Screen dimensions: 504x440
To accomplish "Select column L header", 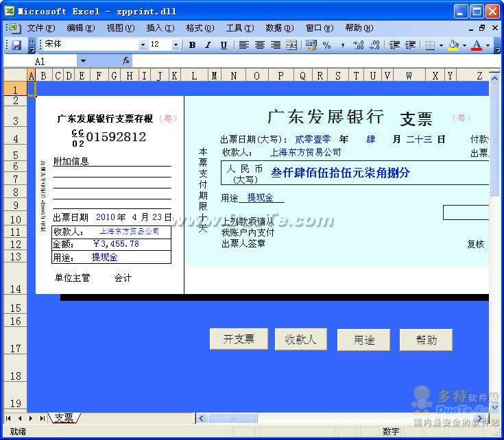I will (x=194, y=76).
